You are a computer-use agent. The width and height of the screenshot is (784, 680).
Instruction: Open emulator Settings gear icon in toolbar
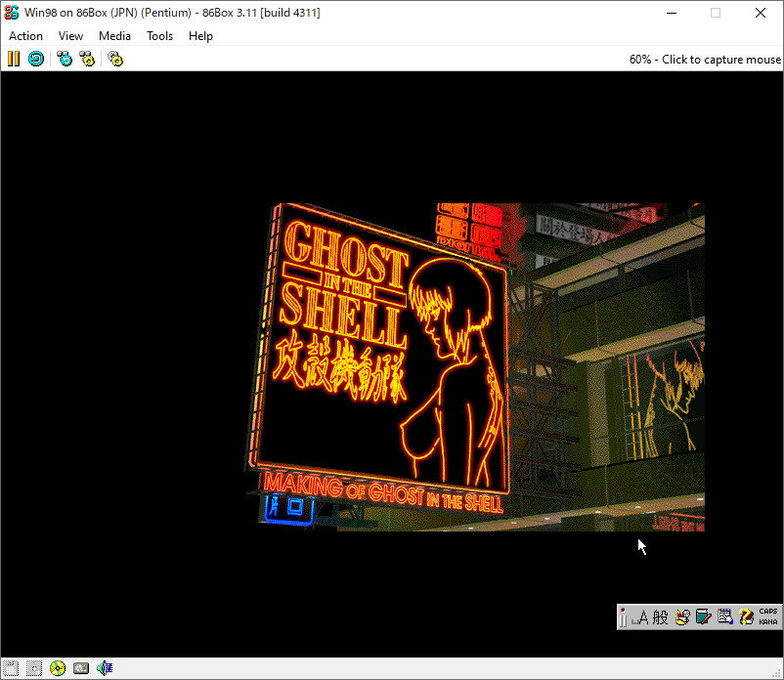[x=115, y=59]
